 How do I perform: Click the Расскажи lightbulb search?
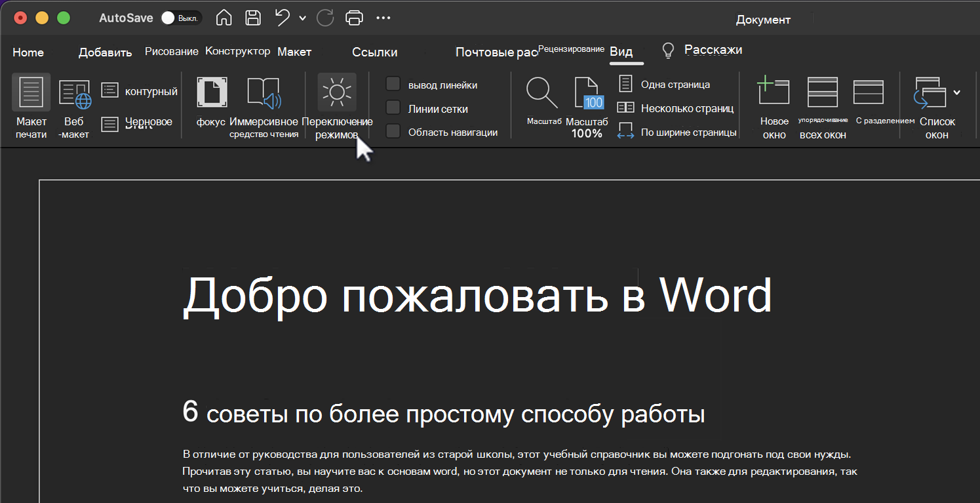coord(702,50)
